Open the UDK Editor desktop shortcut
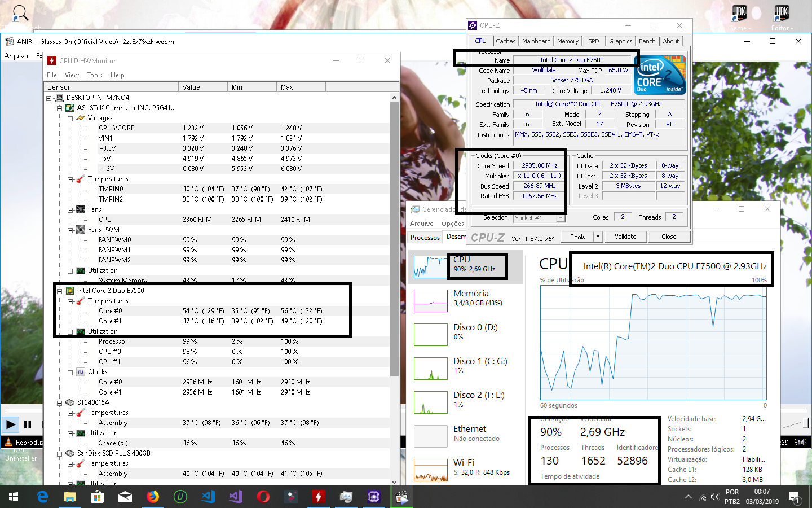 [782, 17]
